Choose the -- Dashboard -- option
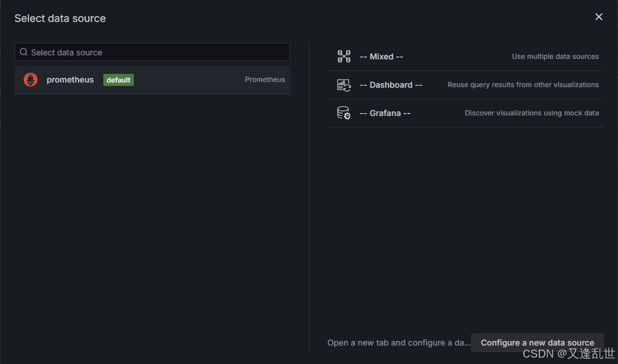The height and width of the screenshot is (364, 618). [x=466, y=85]
